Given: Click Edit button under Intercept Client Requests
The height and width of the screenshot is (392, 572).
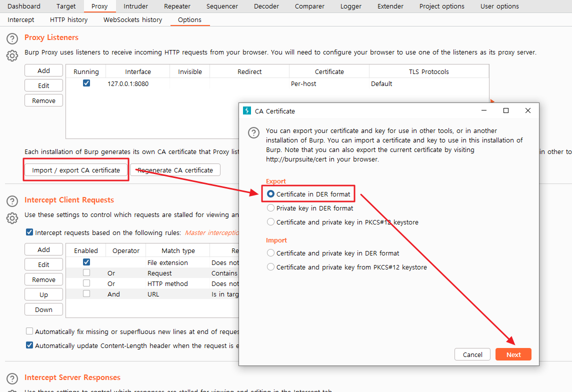Looking at the screenshot, I should [x=44, y=264].
